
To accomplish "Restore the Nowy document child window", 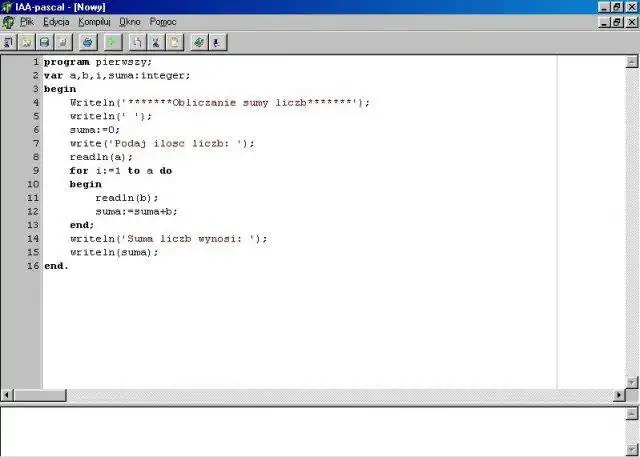I will [617, 22].
